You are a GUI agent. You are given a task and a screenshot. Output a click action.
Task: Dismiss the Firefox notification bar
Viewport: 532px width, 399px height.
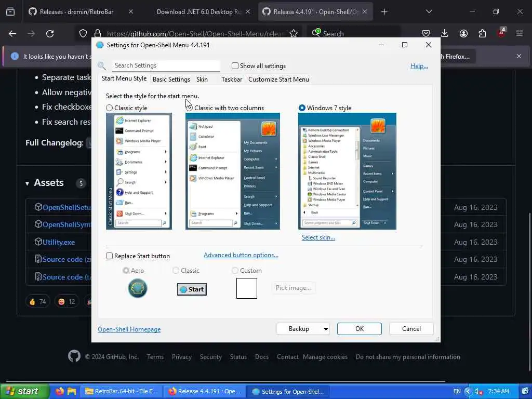coord(519,56)
